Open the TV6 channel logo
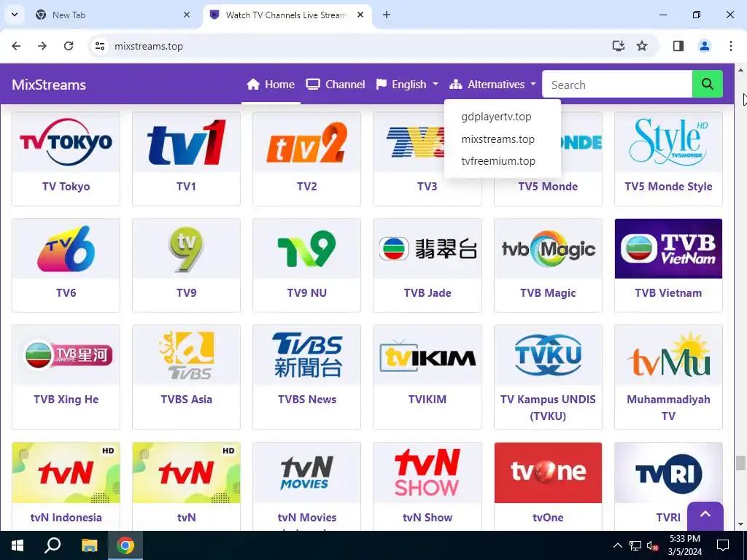This screenshot has height=560, width=747. 66,249
